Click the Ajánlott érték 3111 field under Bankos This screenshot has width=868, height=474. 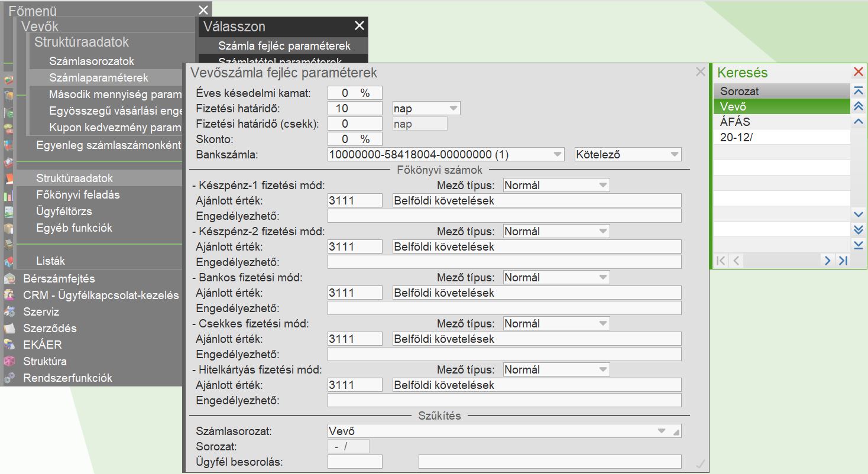click(x=355, y=293)
